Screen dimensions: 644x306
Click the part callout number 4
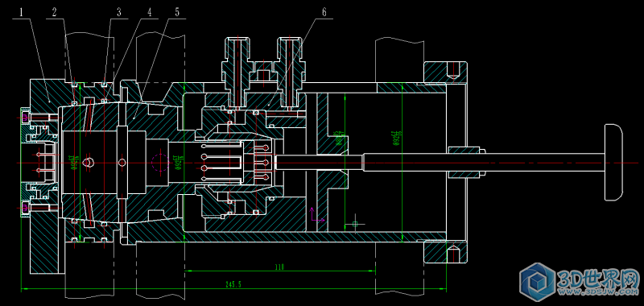[x=150, y=12]
